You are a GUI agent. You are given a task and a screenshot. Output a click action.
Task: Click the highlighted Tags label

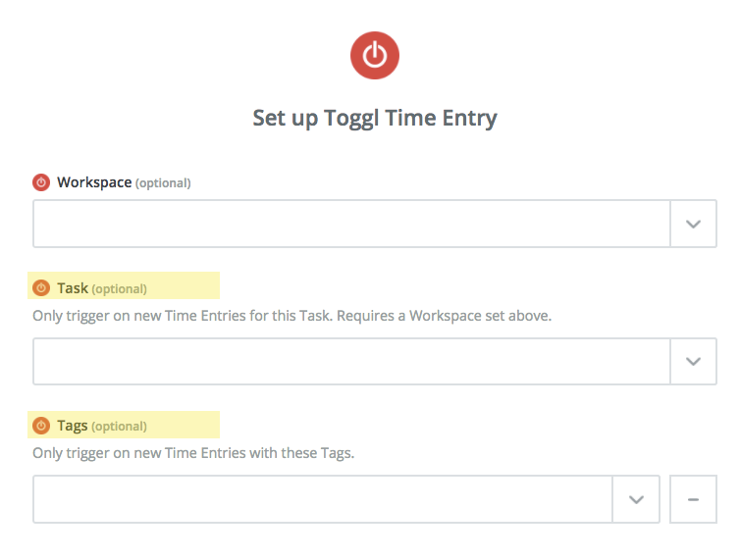click(x=73, y=426)
